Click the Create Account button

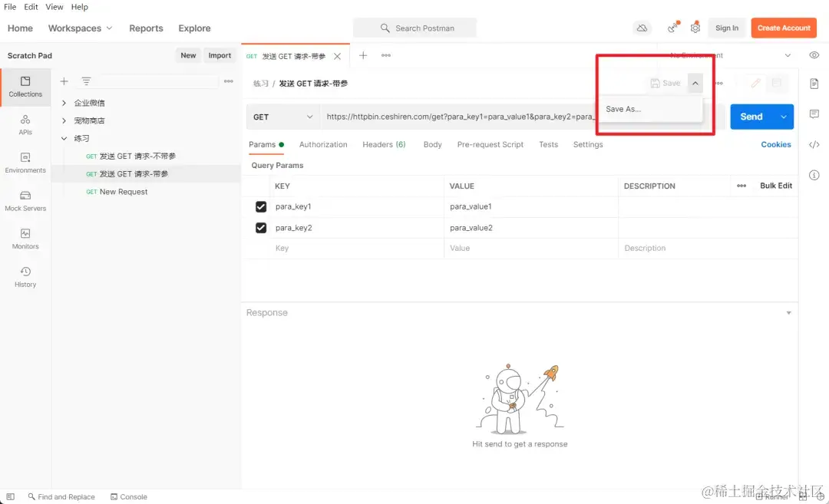point(784,28)
